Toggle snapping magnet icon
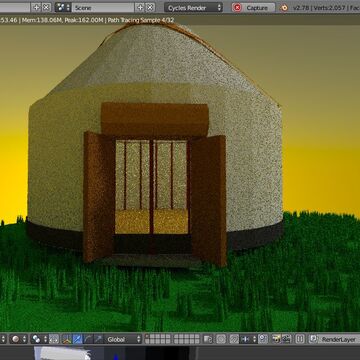The height and width of the screenshot is (360, 360). (234, 339)
